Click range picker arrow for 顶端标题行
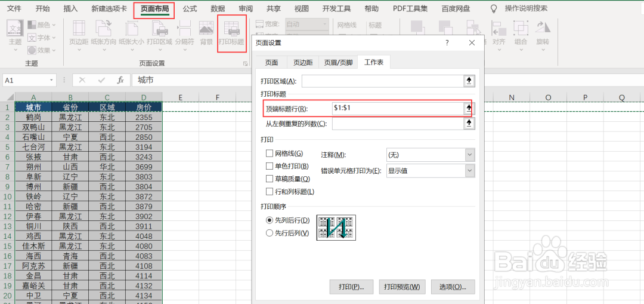Image resolution: width=644 pixels, height=304 pixels. [469, 109]
